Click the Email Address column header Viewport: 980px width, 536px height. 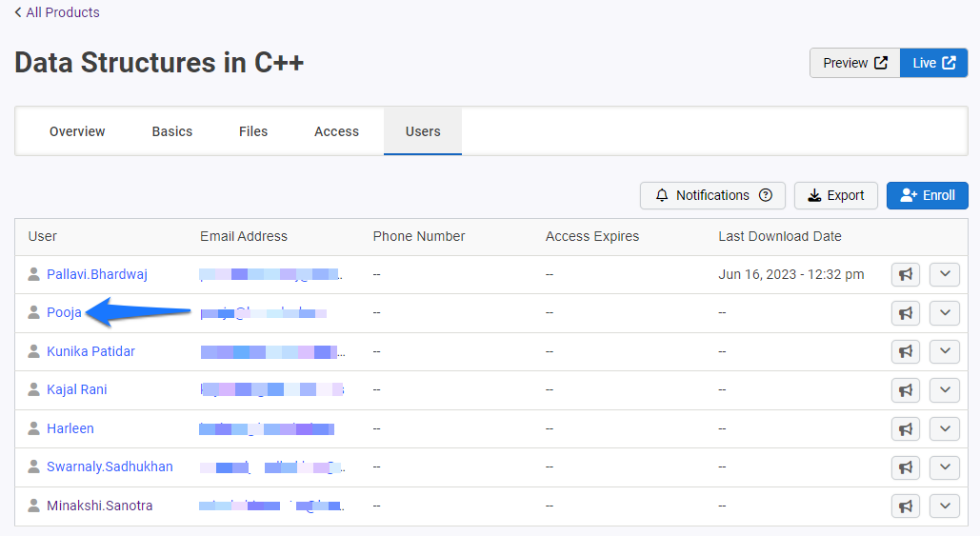pos(244,236)
